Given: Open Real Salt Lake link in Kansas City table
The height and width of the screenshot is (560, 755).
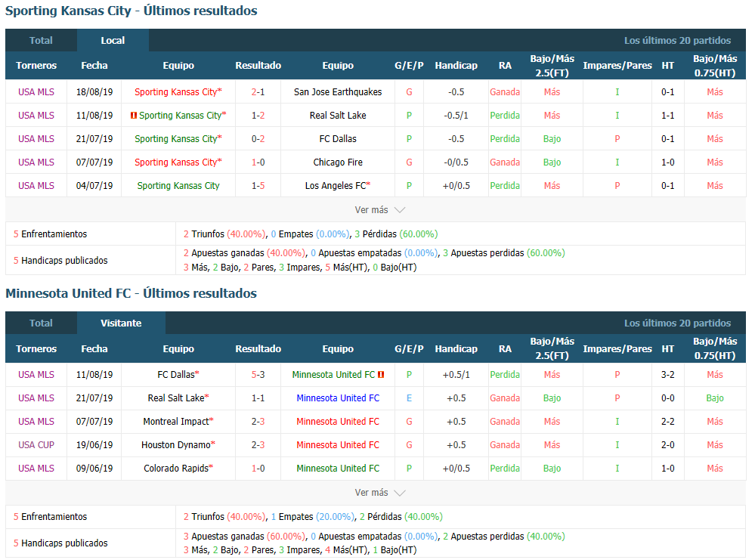Looking at the screenshot, I should [x=338, y=116].
